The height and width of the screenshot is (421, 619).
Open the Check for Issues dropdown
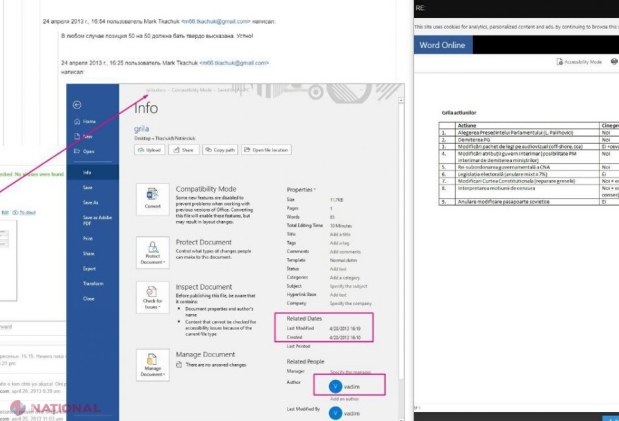pyautogui.click(x=152, y=297)
